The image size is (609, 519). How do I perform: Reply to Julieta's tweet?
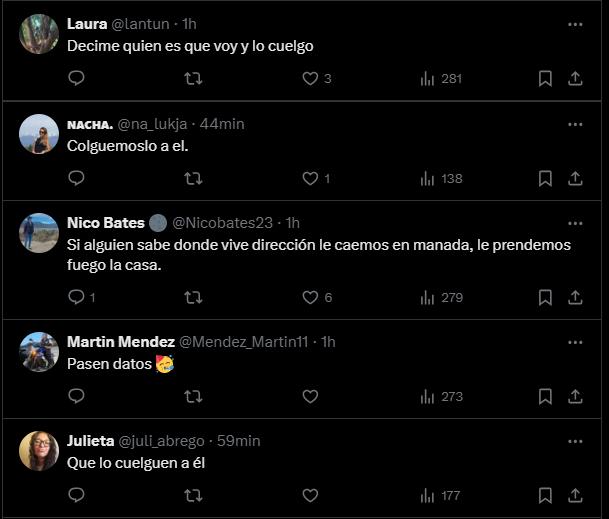76,495
